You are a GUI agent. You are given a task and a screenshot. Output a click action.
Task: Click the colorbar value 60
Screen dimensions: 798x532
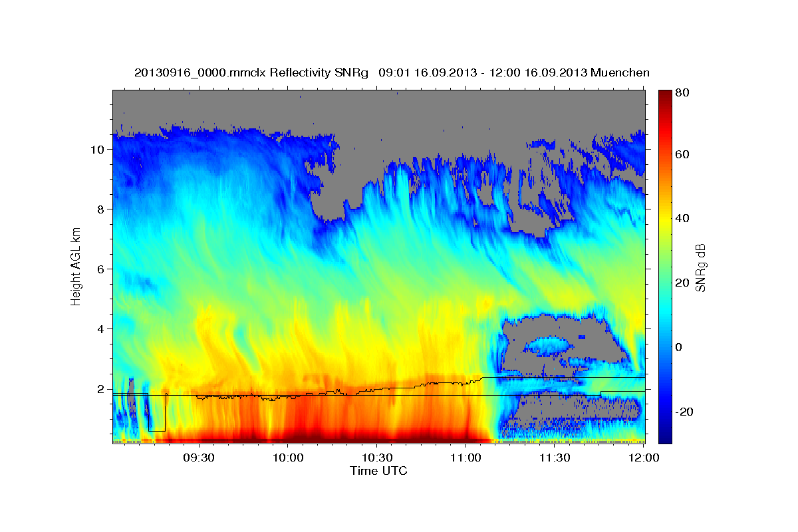pyautogui.click(x=682, y=154)
